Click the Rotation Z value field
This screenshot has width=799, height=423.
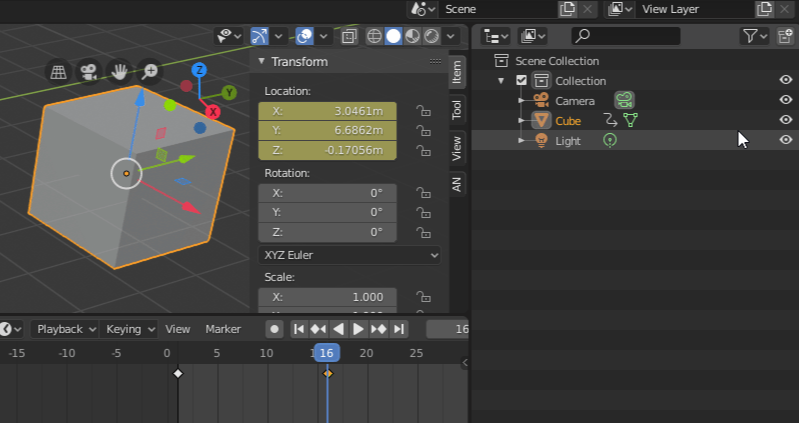[x=327, y=232]
